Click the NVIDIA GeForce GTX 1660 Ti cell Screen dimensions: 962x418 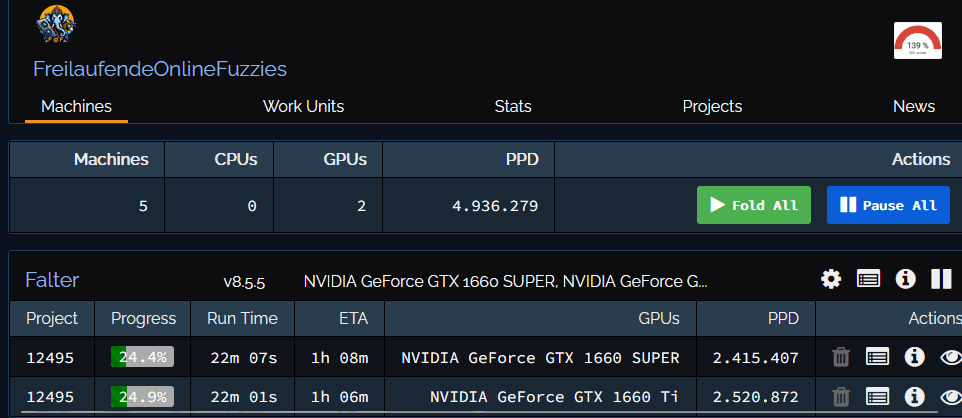click(x=555, y=397)
